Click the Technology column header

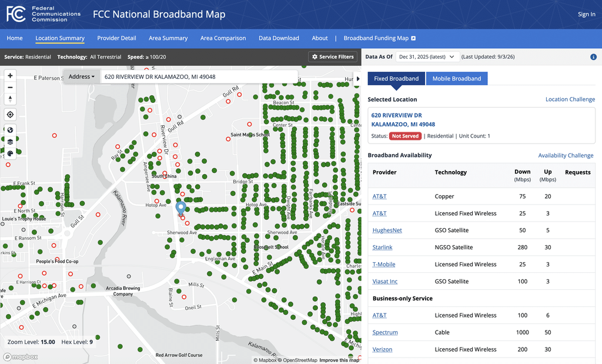451,172
